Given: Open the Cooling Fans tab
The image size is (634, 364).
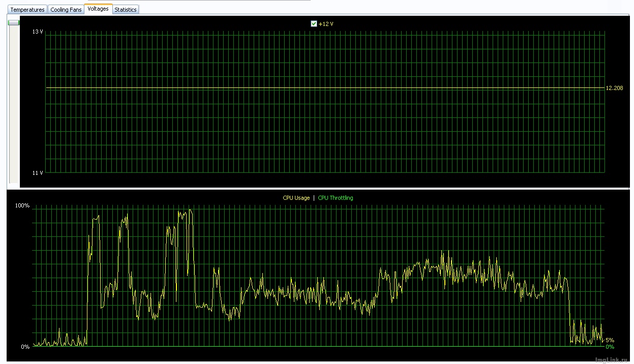Looking at the screenshot, I should pyautogui.click(x=66, y=10).
